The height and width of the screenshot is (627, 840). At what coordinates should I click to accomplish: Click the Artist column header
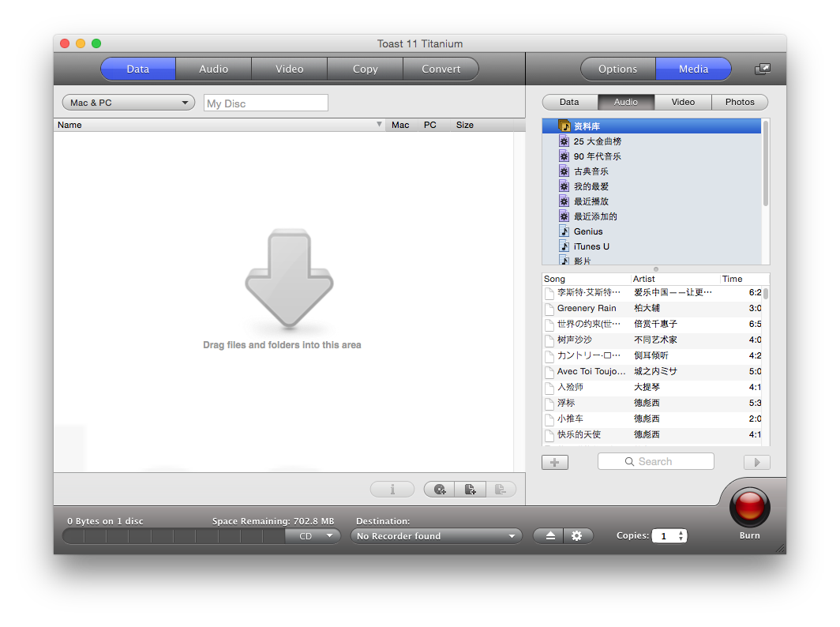(x=676, y=279)
